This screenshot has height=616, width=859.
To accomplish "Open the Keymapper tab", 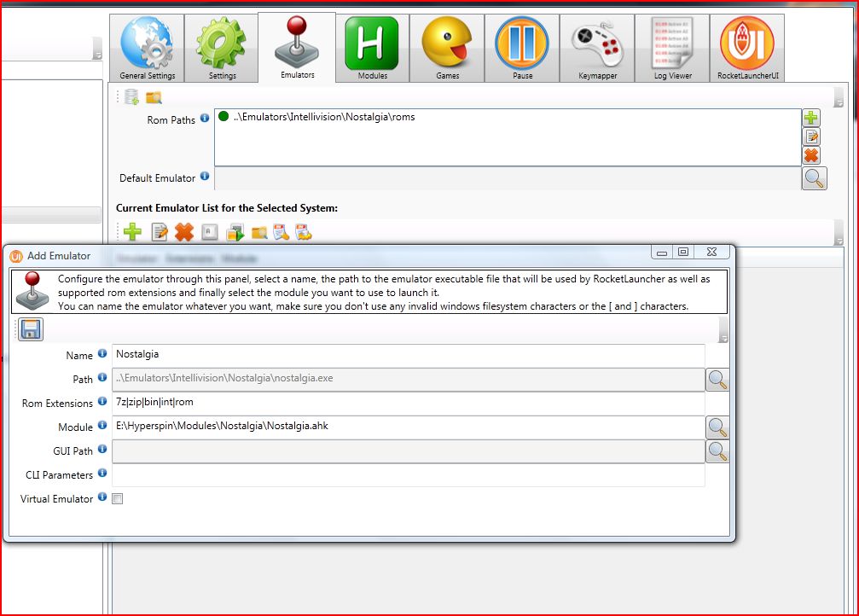I will pos(596,49).
